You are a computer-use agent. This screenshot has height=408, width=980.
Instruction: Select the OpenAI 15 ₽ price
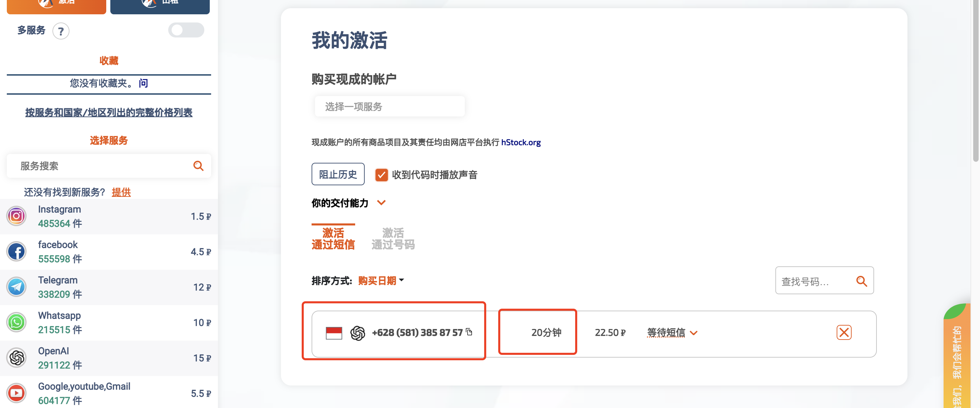click(x=202, y=358)
